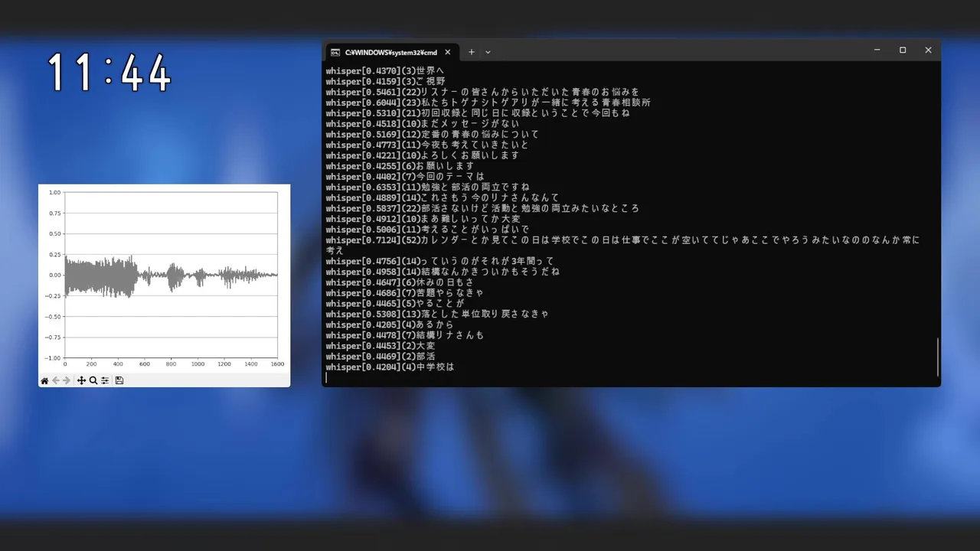Click the line reading まだメッセージがない
This screenshot has width=980, height=551.
tap(423, 124)
